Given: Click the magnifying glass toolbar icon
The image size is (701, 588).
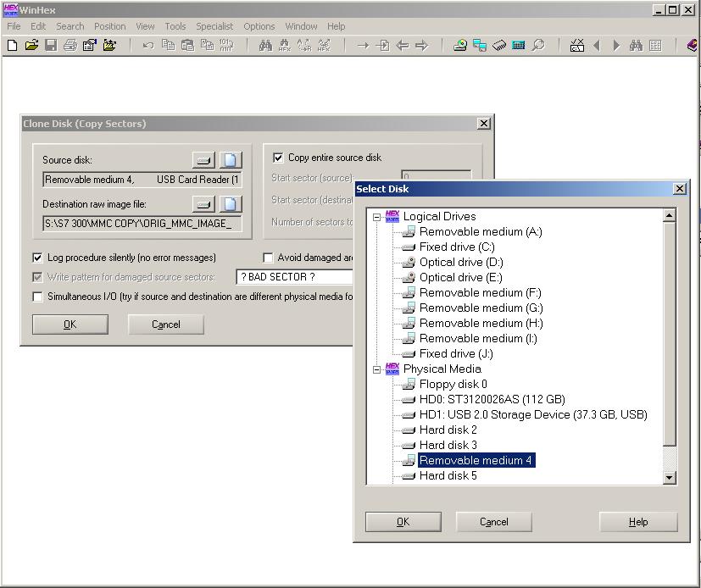Looking at the screenshot, I should point(538,45).
